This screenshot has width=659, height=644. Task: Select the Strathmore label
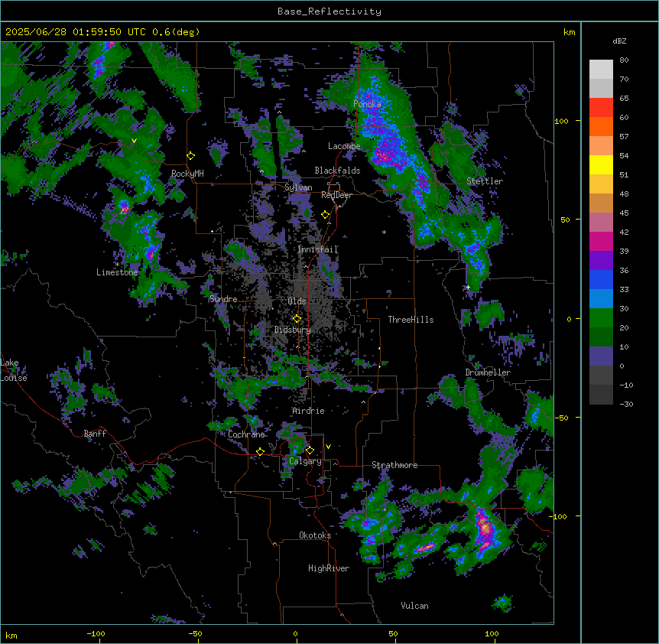click(394, 465)
